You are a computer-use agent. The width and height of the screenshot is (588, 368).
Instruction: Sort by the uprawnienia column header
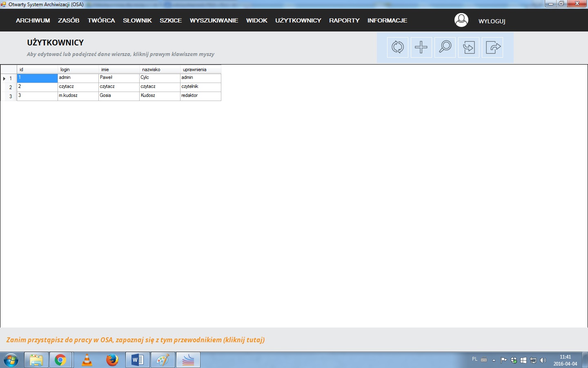coord(200,70)
